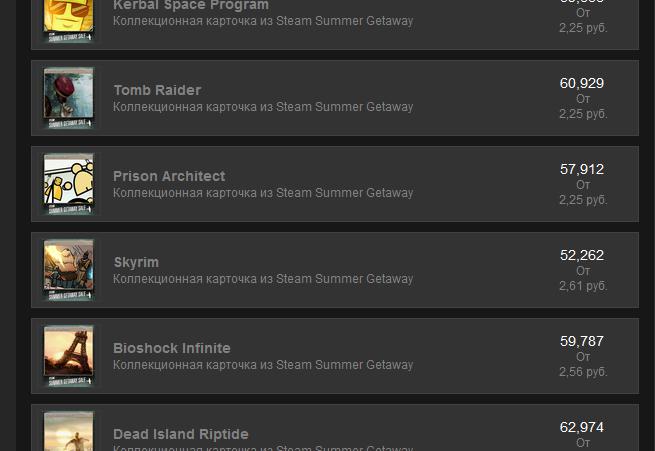Open the Dead Island Riptide listing title
The height and width of the screenshot is (451, 655).
click(181, 434)
